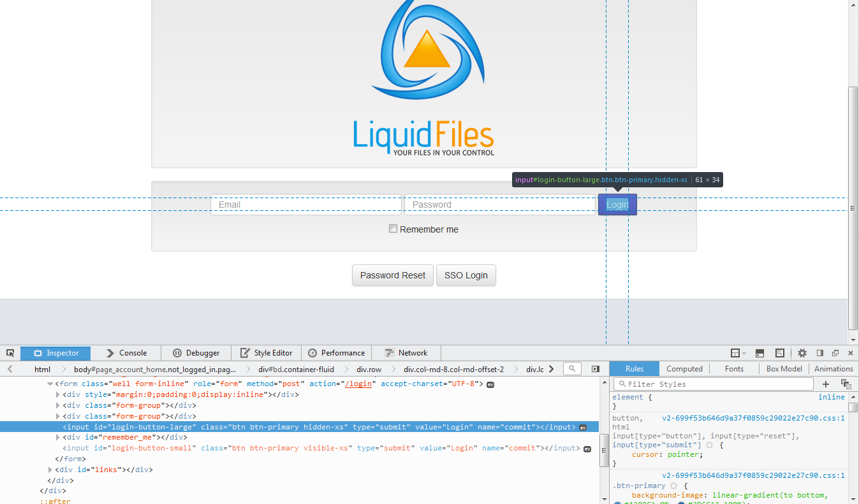
Task: Click the blue gradient color swatch in Rules
Action: click(x=618, y=503)
